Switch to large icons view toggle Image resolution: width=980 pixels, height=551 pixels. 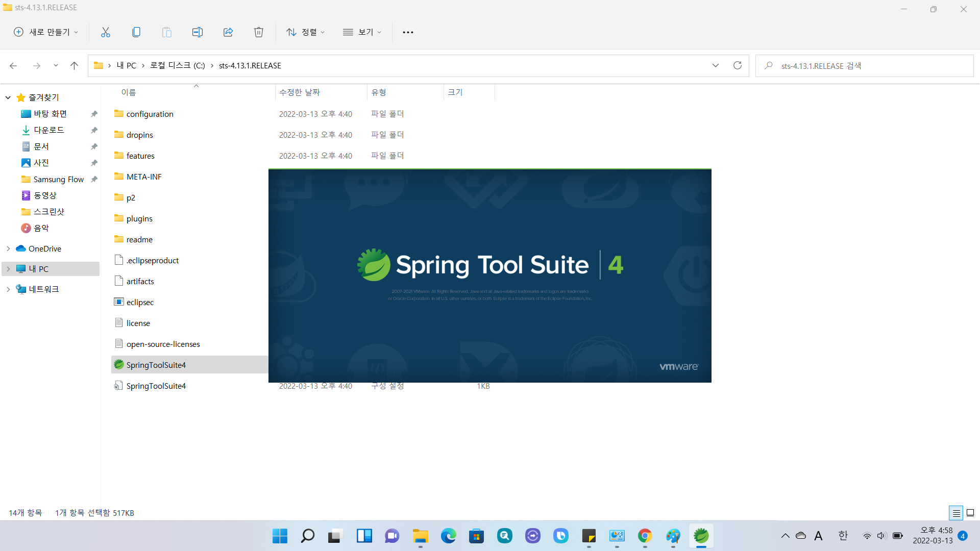[x=970, y=513]
